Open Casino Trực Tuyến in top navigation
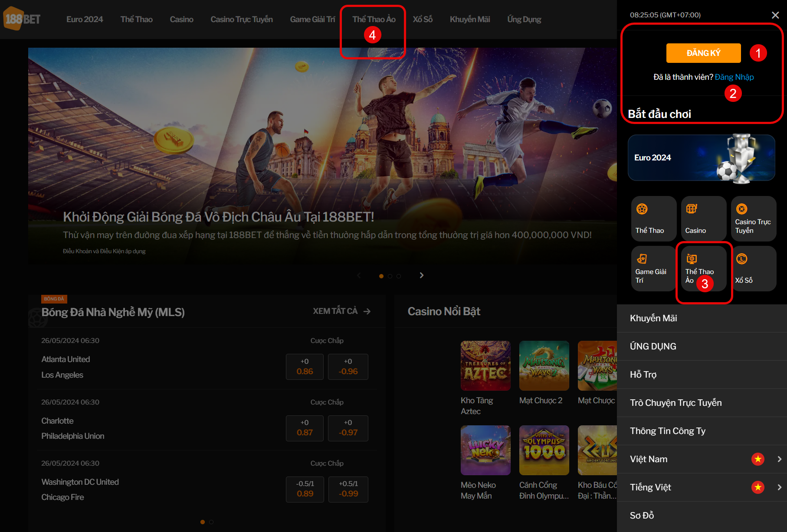The image size is (787, 532). pyautogui.click(x=242, y=20)
